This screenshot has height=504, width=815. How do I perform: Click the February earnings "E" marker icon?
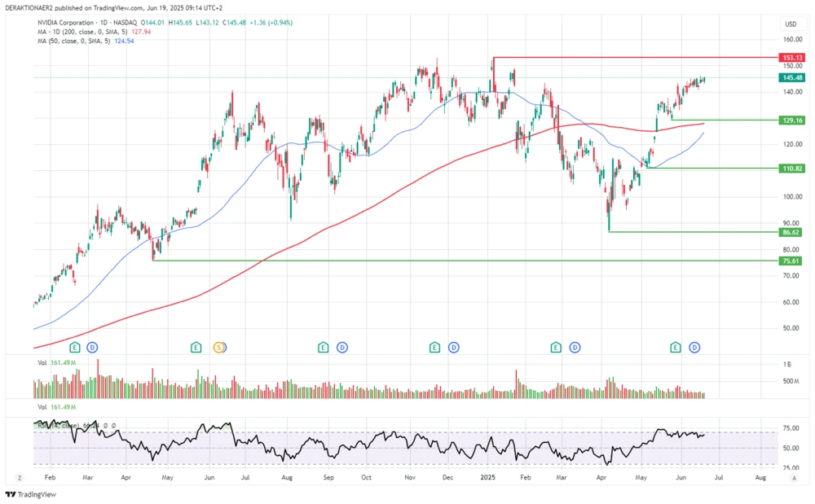pos(73,347)
